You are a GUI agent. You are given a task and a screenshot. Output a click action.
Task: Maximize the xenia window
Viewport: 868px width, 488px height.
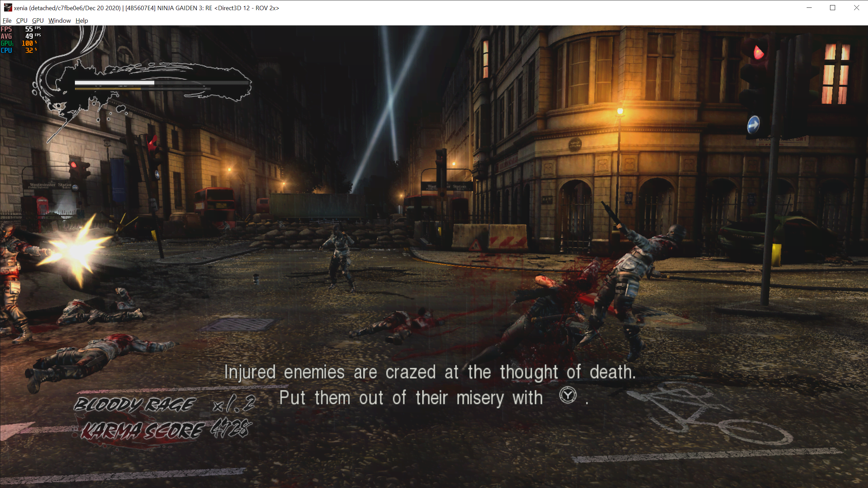click(x=832, y=8)
